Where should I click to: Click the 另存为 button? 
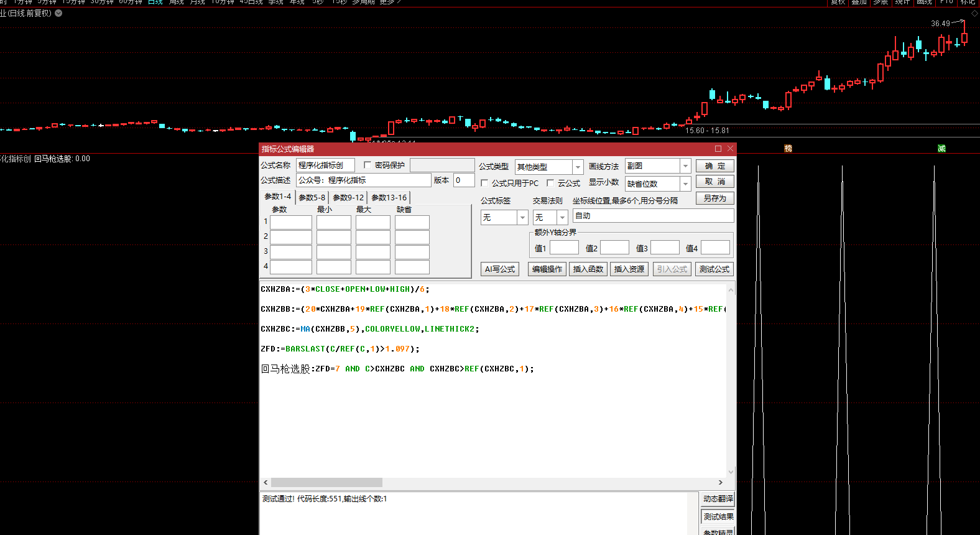pyautogui.click(x=714, y=198)
